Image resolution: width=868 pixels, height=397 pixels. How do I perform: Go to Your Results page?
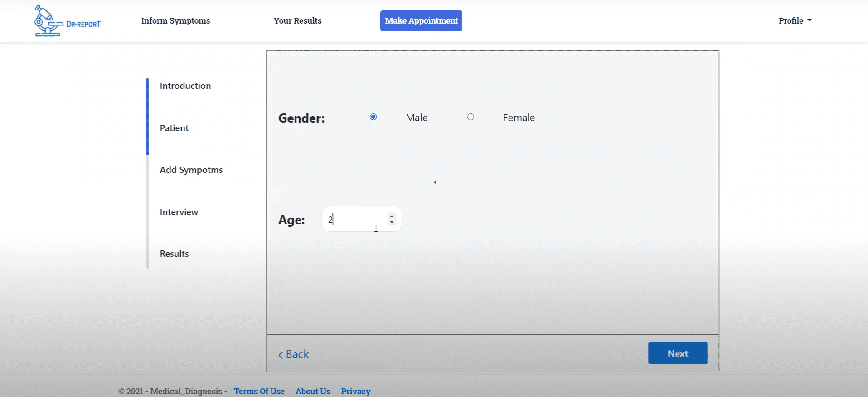(x=297, y=20)
